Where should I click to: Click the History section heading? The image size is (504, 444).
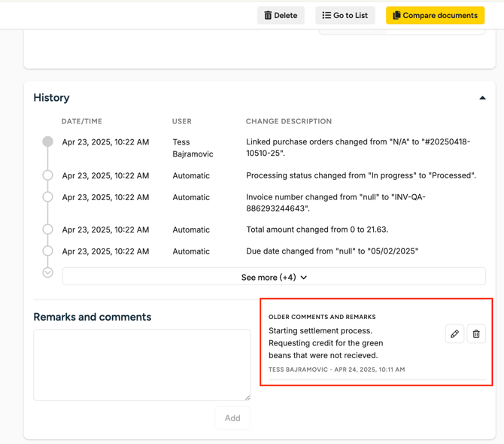[x=51, y=98]
